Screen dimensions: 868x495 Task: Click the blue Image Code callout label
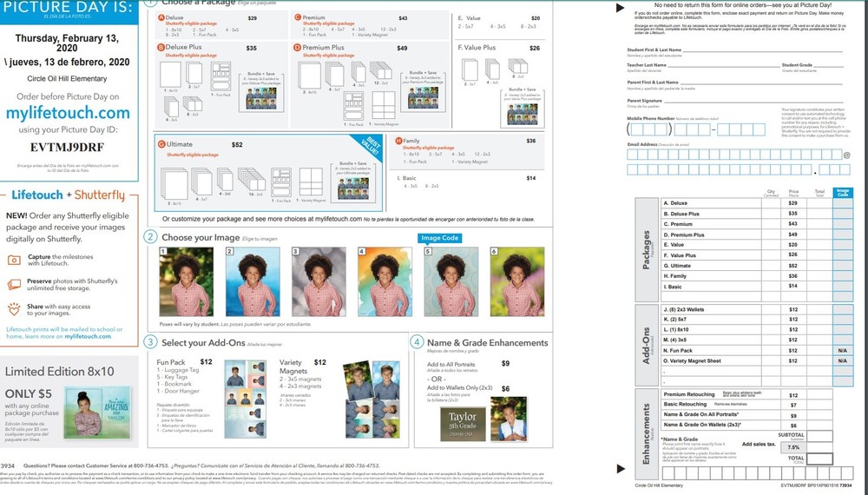click(x=439, y=238)
